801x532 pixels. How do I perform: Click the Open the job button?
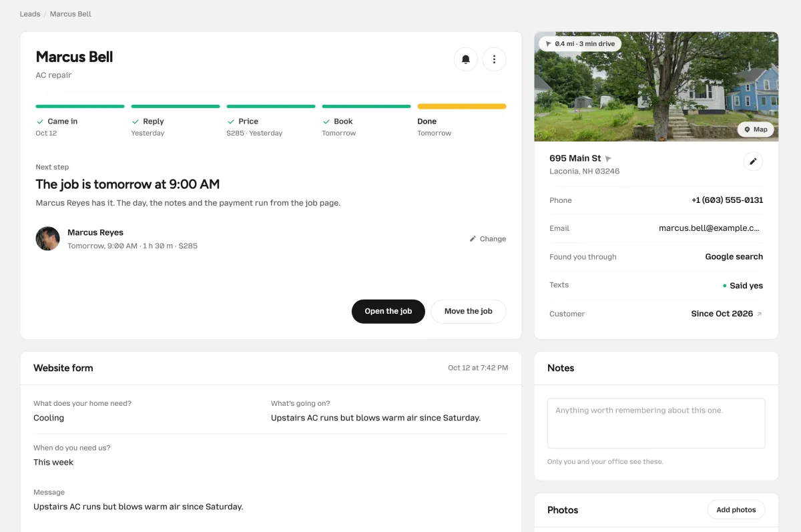coord(388,311)
